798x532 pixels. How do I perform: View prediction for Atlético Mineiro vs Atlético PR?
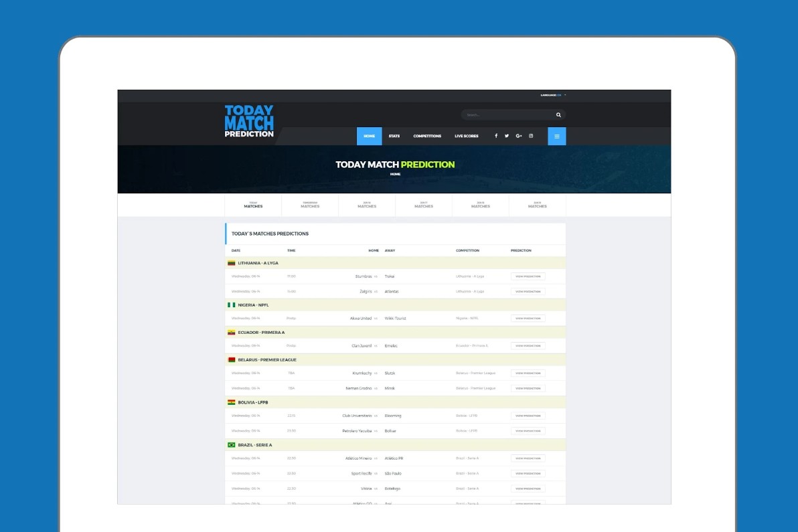pos(528,459)
